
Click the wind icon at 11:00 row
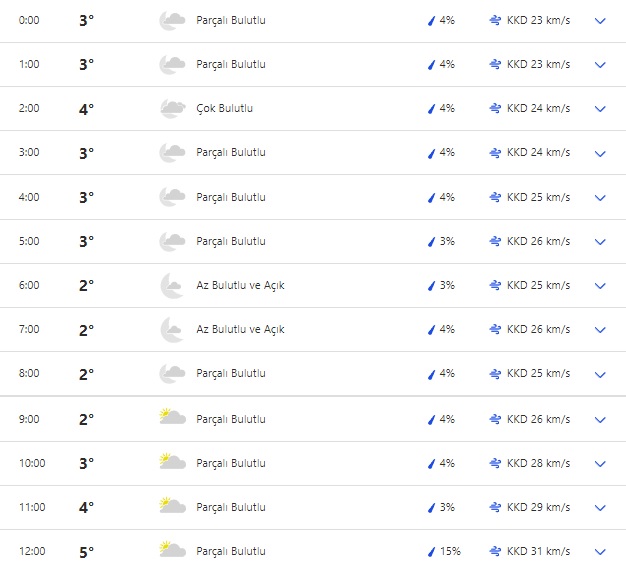[495, 507]
